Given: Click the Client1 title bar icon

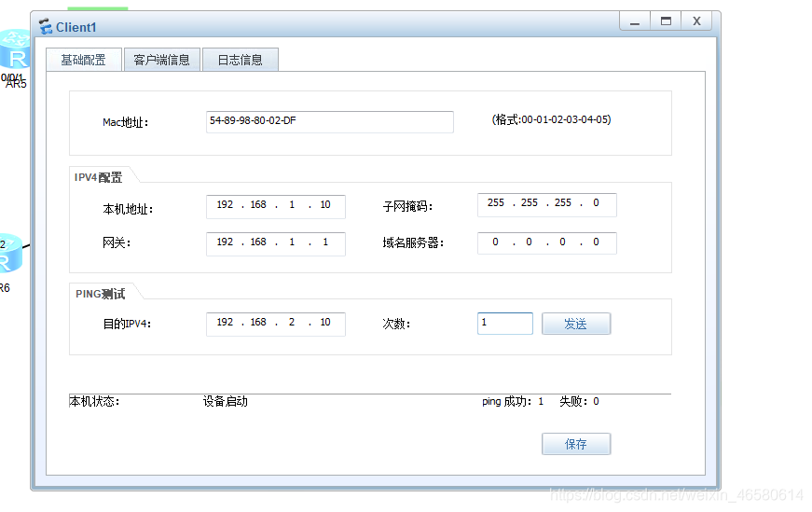Looking at the screenshot, I should pos(46,26).
